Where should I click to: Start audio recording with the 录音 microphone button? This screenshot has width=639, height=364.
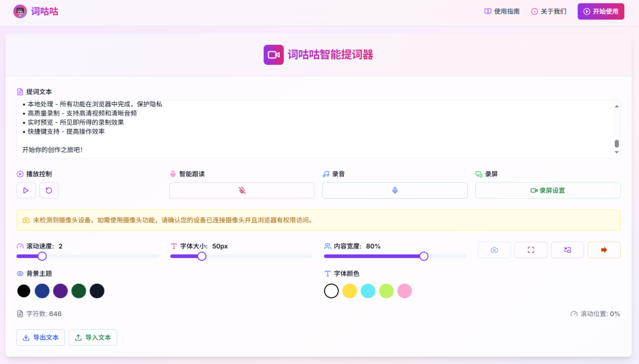point(395,190)
